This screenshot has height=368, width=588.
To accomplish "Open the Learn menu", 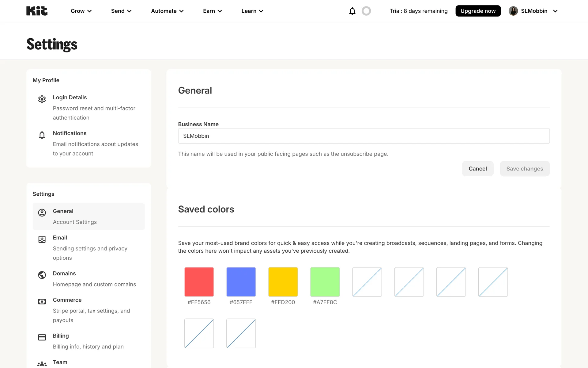I will pos(252,11).
